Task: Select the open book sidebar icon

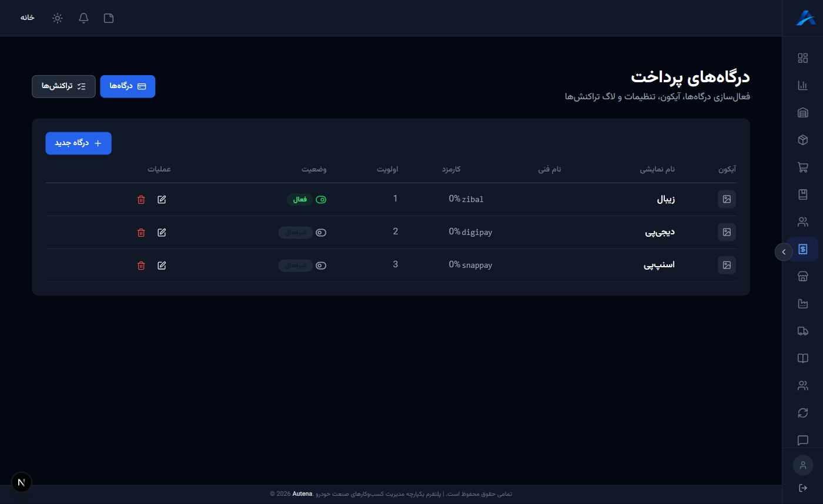Action: (x=802, y=358)
